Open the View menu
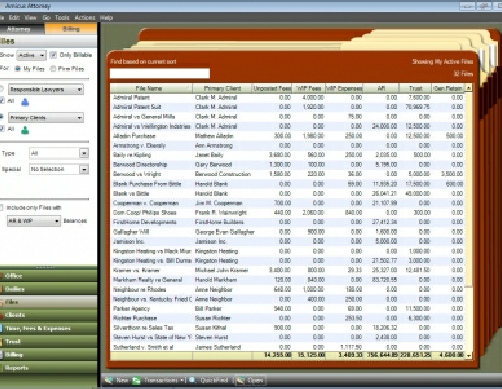502x389 pixels. coord(30,18)
